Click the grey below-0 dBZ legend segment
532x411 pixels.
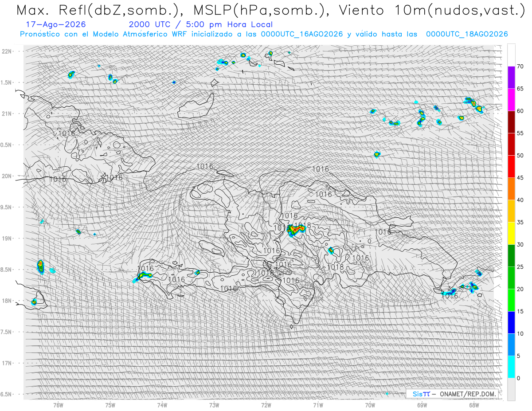click(511, 389)
